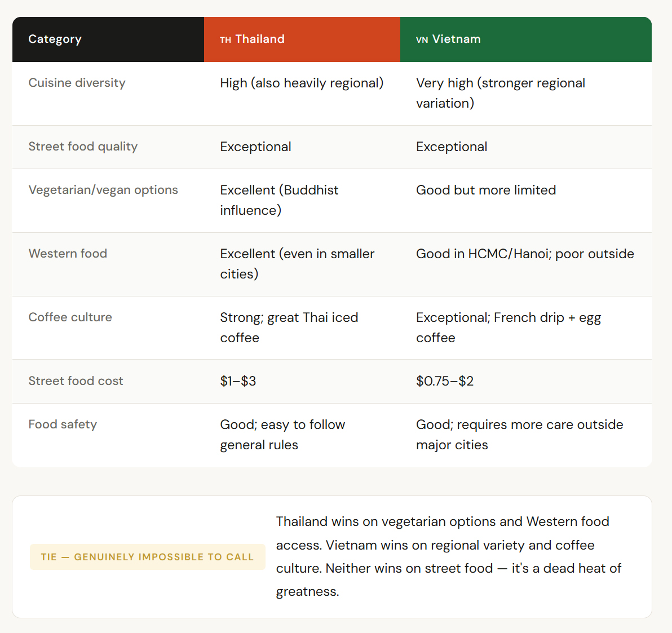
Task: Click the Western food row label
Action: [x=68, y=254]
